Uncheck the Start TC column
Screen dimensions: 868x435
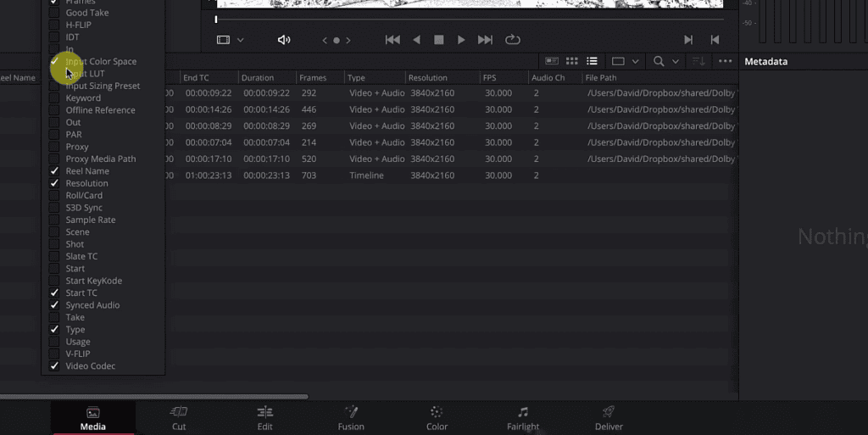pyautogui.click(x=54, y=293)
